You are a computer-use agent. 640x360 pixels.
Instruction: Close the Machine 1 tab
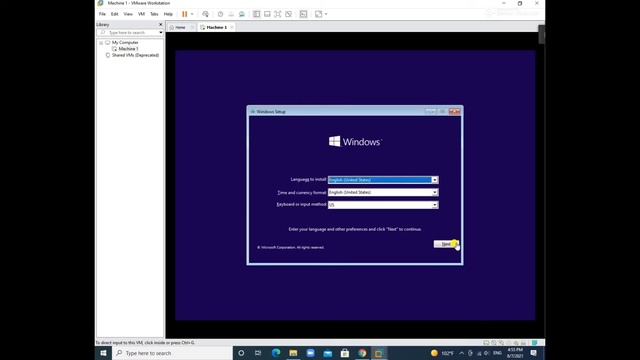click(x=231, y=27)
